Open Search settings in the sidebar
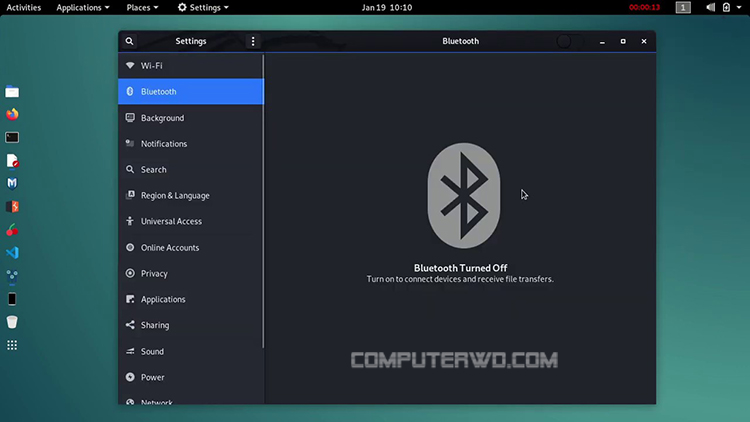750x422 pixels. pyautogui.click(x=191, y=169)
